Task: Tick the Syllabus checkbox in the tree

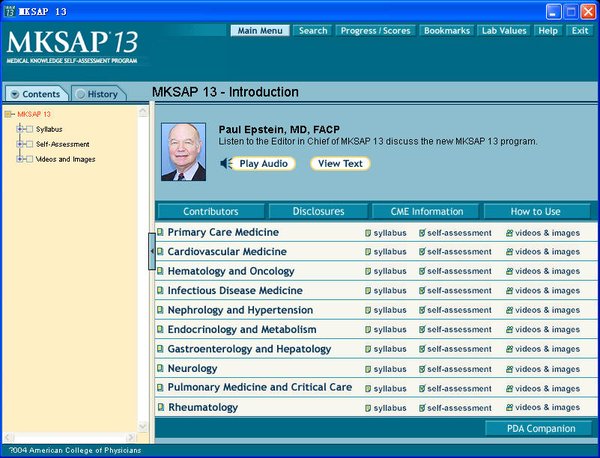Action: click(x=29, y=129)
